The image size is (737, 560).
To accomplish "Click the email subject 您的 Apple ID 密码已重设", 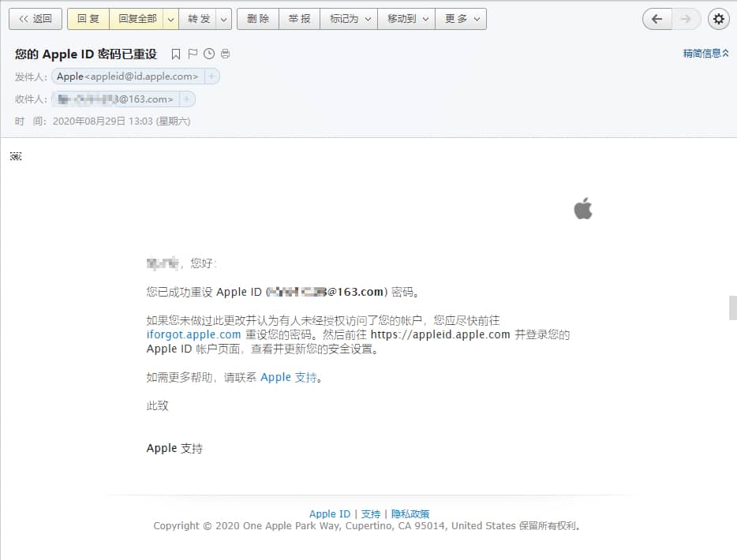I will (86, 54).
